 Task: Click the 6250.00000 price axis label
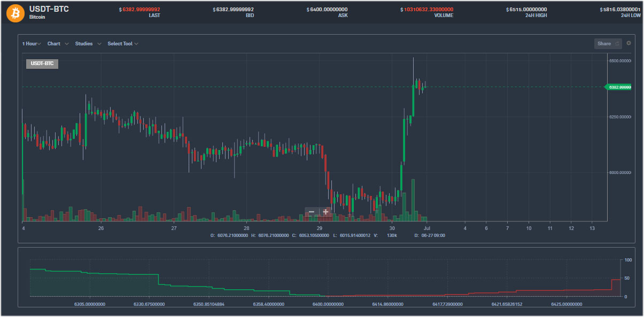click(x=620, y=116)
